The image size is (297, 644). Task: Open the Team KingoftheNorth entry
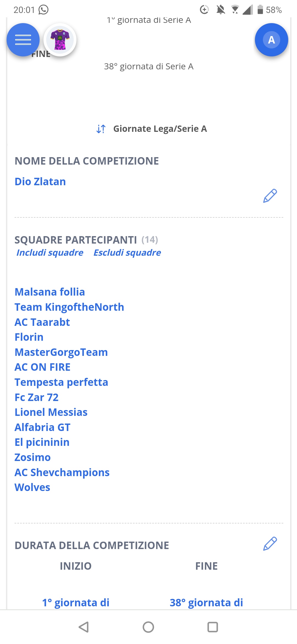(69, 307)
